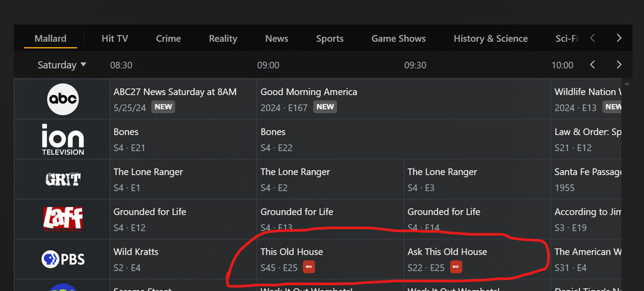This screenshot has width=644, height=291.
Task: Open The American Woodshop S31 E4 listing
Action: 586,259
